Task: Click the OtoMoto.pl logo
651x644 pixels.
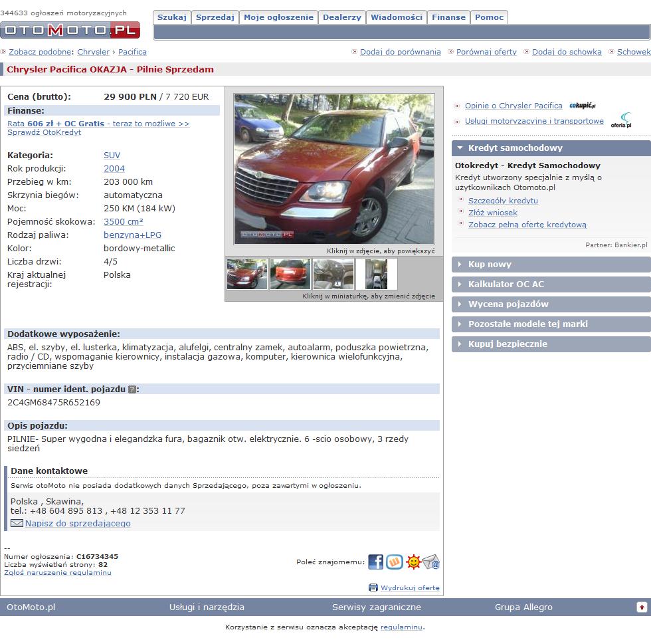Action: [70, 30]
